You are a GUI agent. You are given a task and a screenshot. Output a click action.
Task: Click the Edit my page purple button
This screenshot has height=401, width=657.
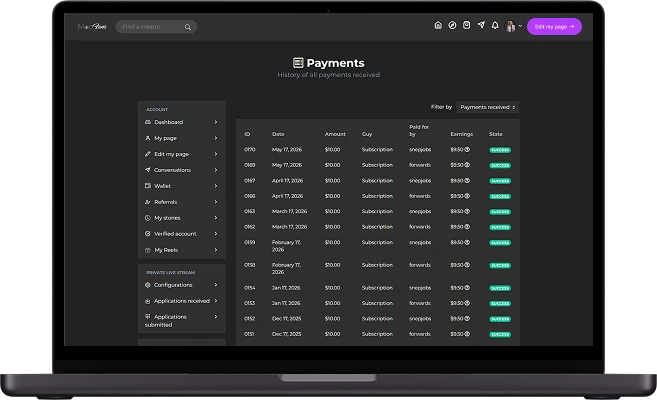(554, 26)
